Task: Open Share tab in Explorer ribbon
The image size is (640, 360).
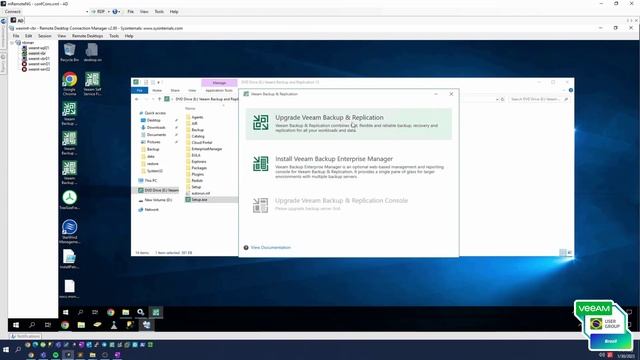Action: pos(175,90)
